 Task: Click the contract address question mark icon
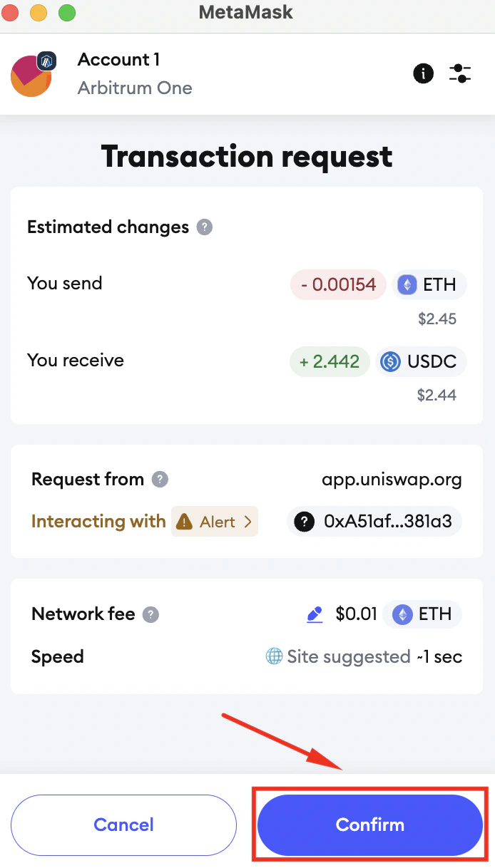click(304, 521)
